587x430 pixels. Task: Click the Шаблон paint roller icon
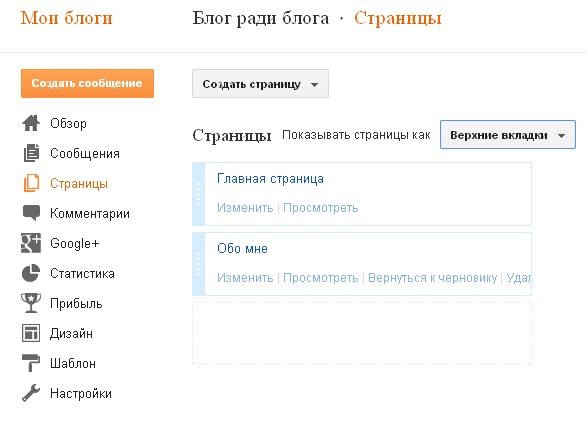pos(31,363)
